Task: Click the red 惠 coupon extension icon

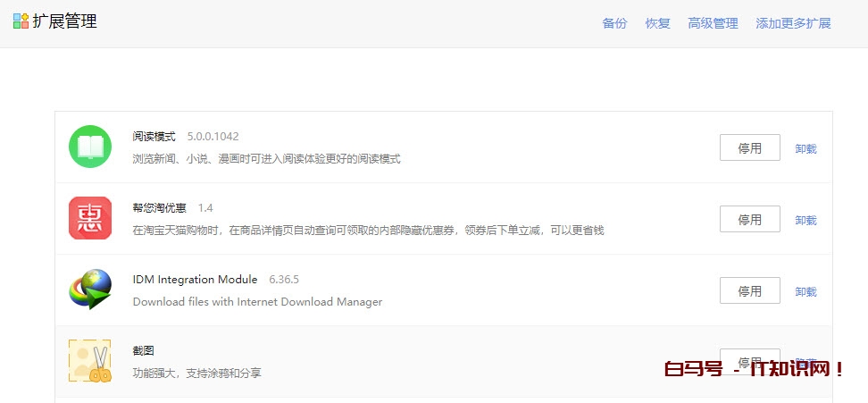Action: (90, 218)
